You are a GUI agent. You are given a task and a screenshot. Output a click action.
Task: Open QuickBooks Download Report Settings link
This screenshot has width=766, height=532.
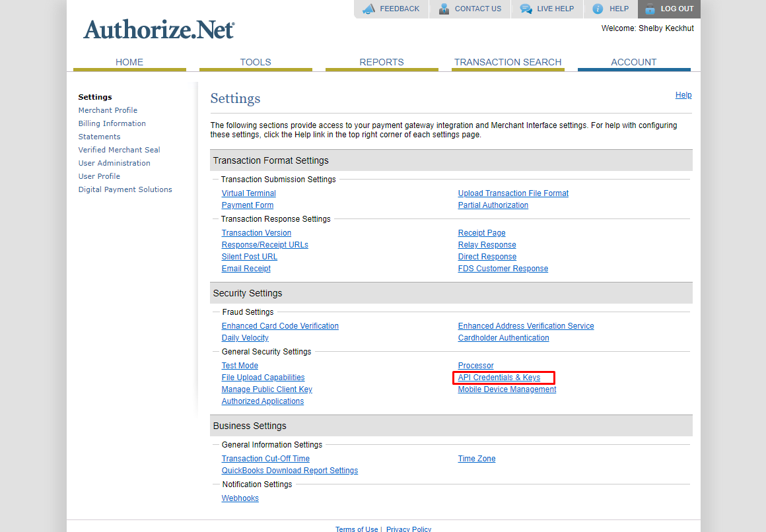pos(290,471)
